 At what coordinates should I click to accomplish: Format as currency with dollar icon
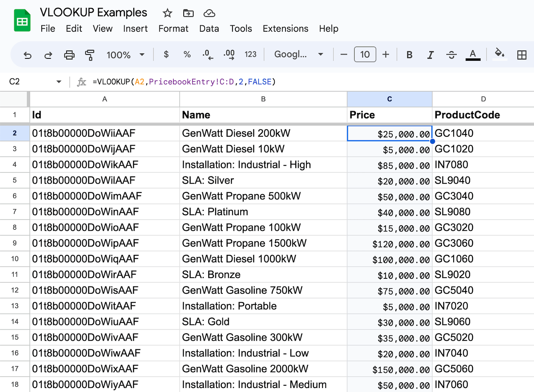pos(166,54)
